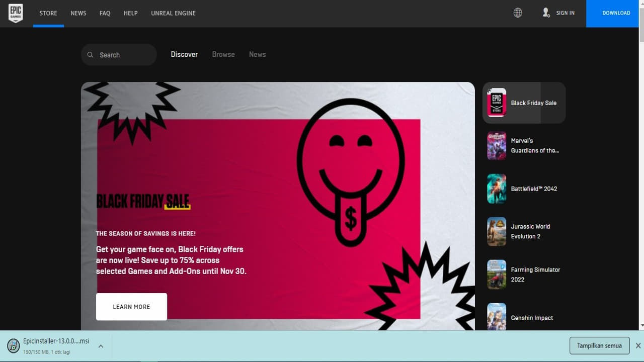
Task: Click the user profile icon
Action: pyautogui.click(x=546, y=13)
